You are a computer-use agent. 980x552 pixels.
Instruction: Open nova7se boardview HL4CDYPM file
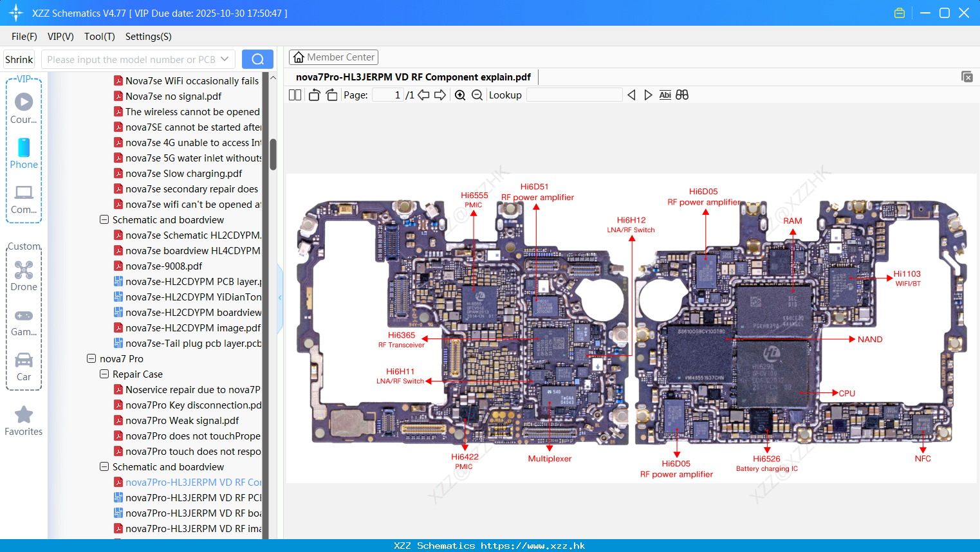click(187, 250)
